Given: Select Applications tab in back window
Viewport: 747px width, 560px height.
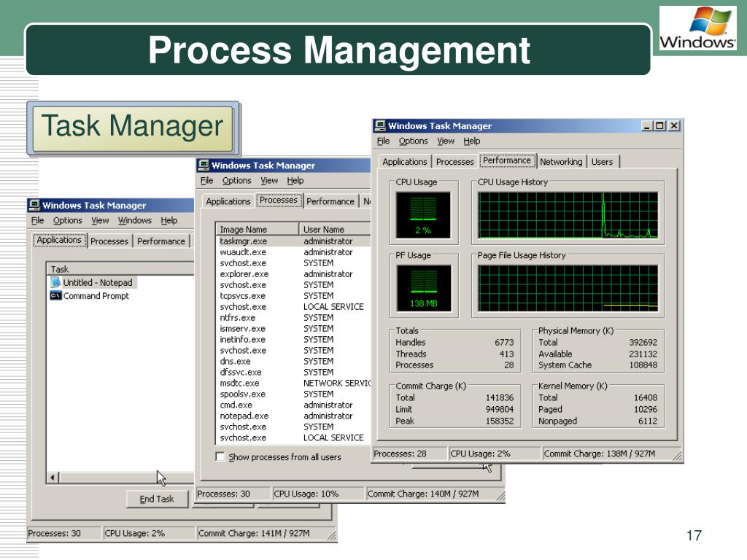Looking at the screenshot, I should pos(59,240).
